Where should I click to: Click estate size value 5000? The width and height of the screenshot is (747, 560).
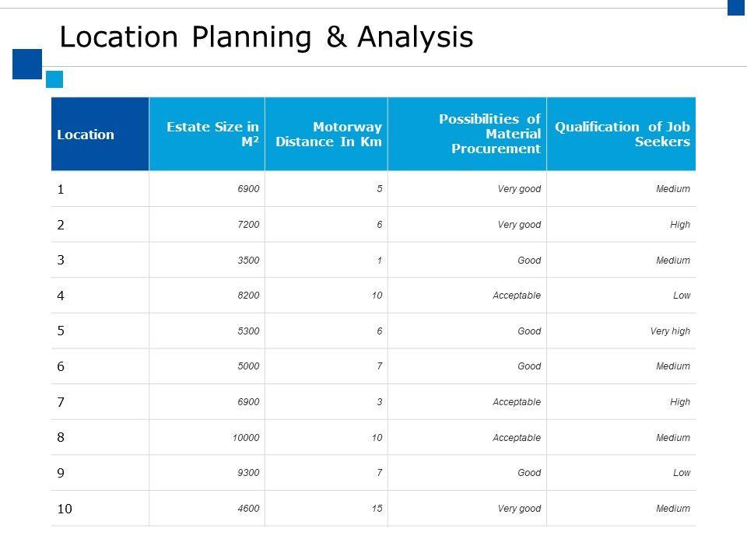coord(250,366)
